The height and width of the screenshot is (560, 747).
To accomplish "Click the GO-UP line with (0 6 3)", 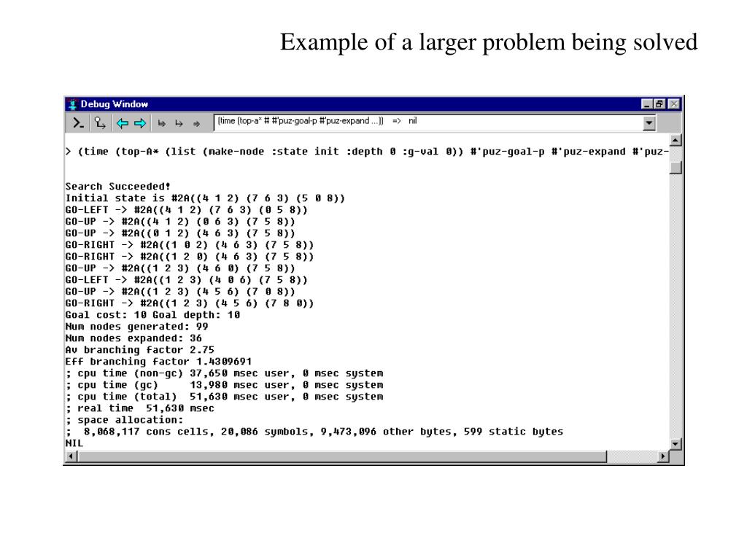I will [180, 222].
